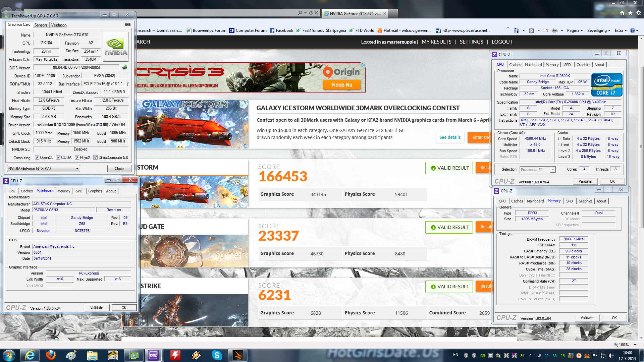Open IE favorites star icon
644x362 pixels.
point(630,13)
